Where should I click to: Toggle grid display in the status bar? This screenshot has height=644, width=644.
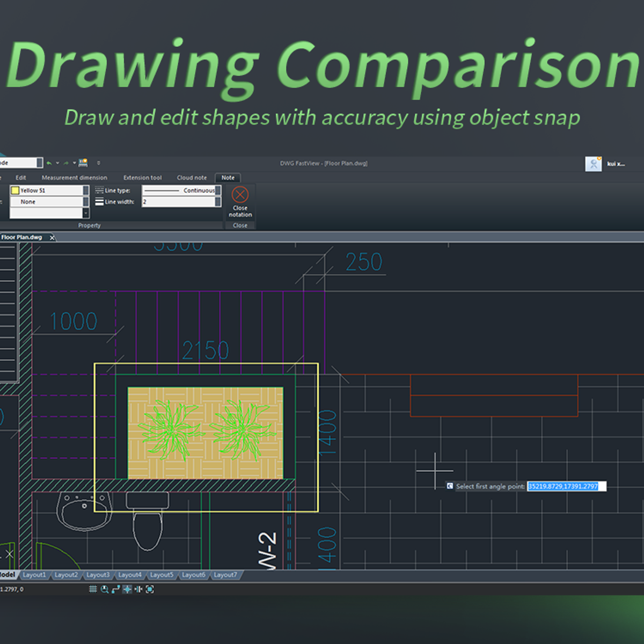(x=93, y=589)
